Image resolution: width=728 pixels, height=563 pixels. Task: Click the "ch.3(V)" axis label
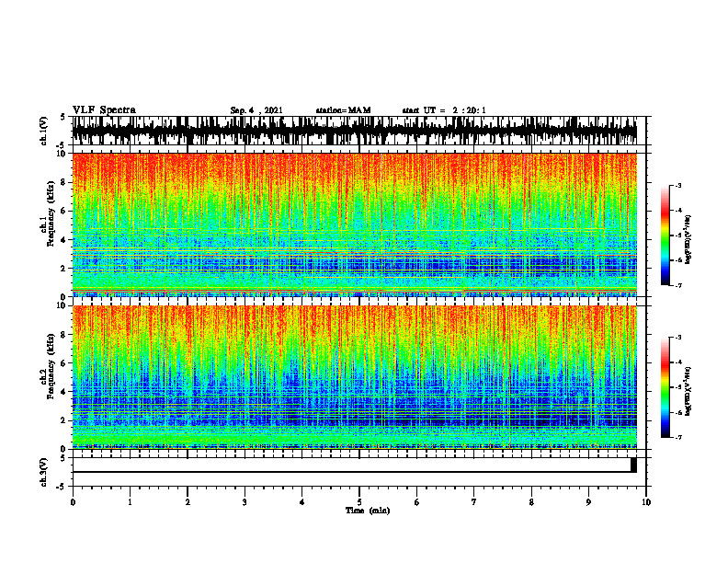tap(44, 472)
